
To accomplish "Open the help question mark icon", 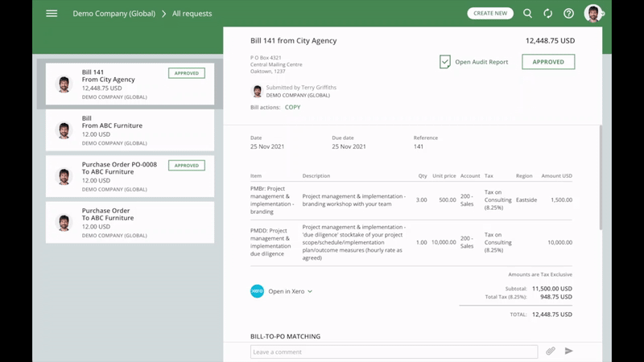I will click(x=568, y=14).
